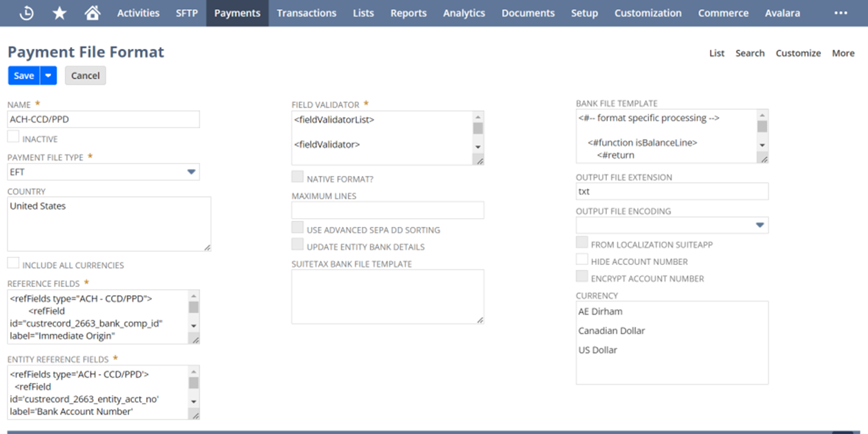The width and height of the screenshot is (868, 434).
Task: Click the Save button
Action: [x=23, y=75]
